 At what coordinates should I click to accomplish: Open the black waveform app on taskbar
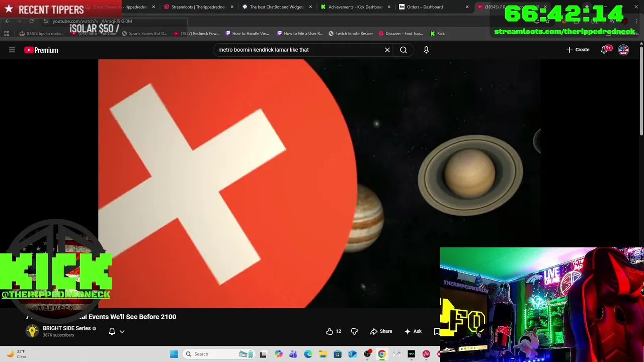[x=412, y=354]
